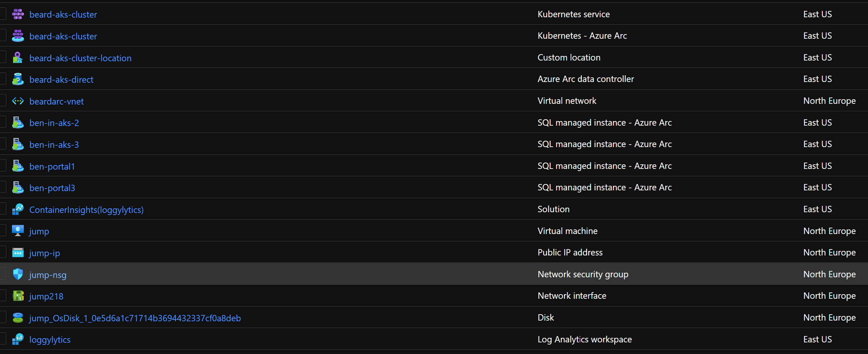868x354 pixels.
Task: Click the SQL managed instance icon beside ben-portal3
Action: coord(18,188)
